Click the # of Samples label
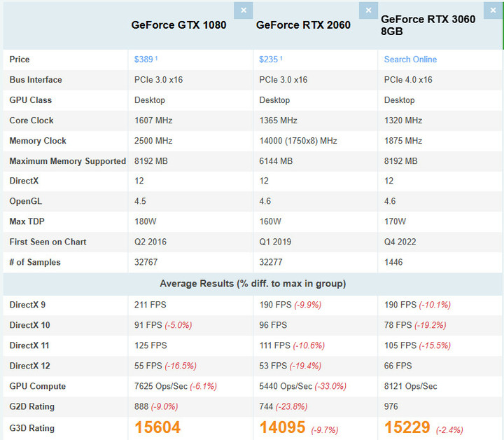The width and height of the screenshot is (504, 440). click(35, 263)
